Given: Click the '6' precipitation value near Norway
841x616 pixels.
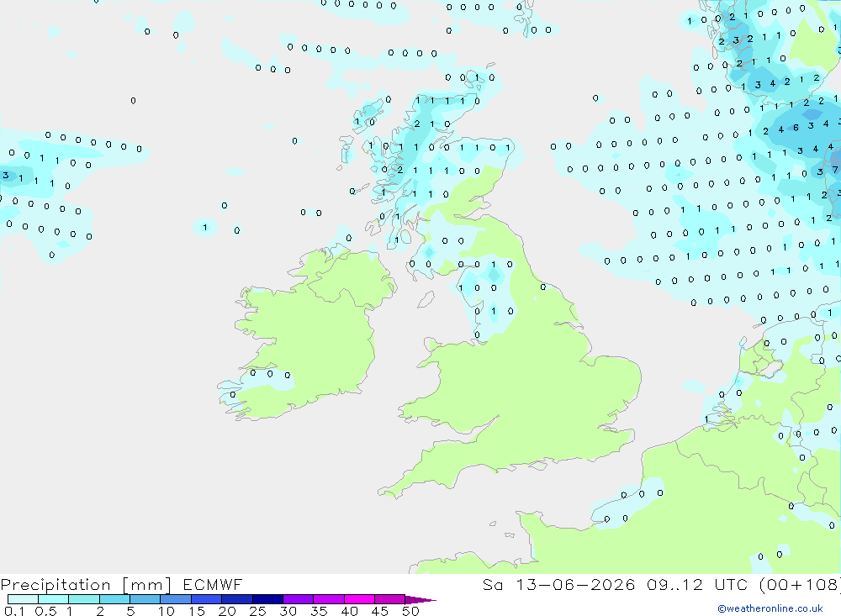Looking at the screenshot, I should [796, 128].
